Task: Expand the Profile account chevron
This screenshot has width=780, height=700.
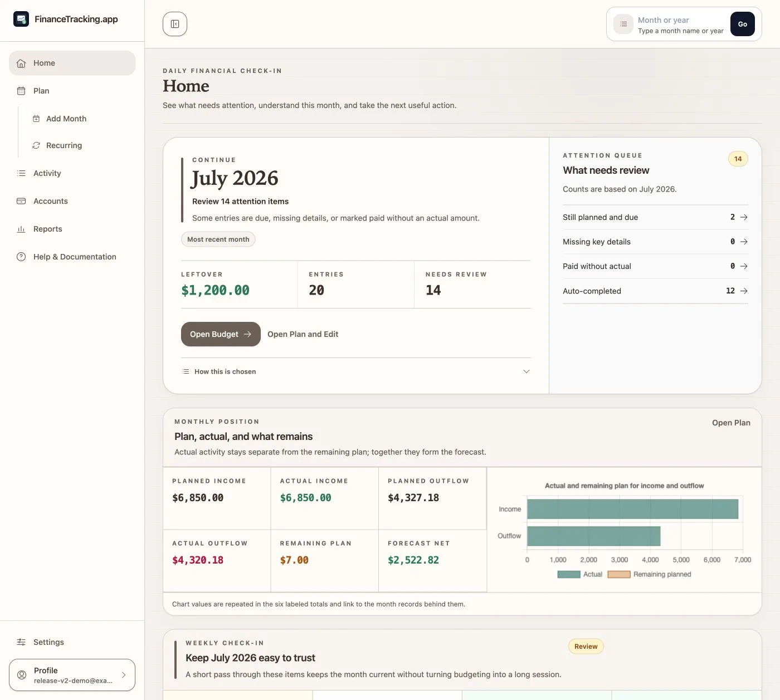Action: tap(124, 675)
